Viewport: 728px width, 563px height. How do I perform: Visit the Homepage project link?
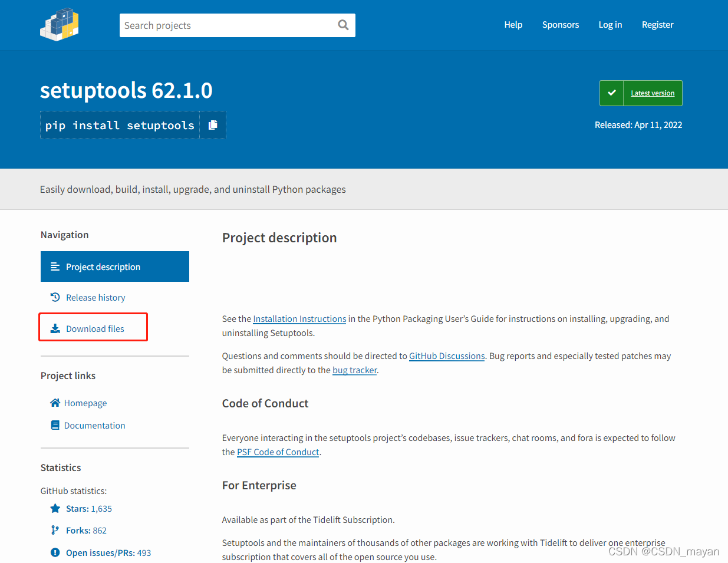[85, 403]
